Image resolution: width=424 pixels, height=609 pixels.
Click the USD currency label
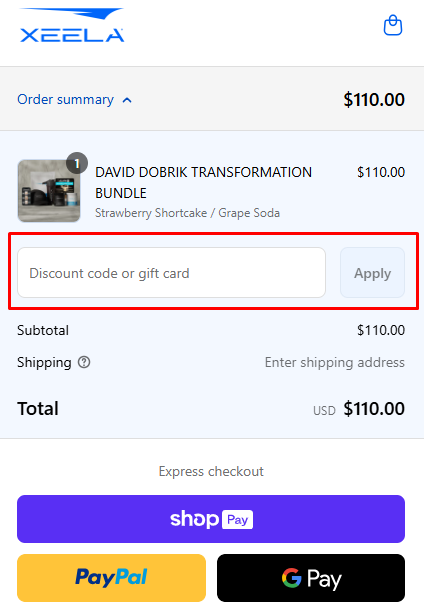324,411
